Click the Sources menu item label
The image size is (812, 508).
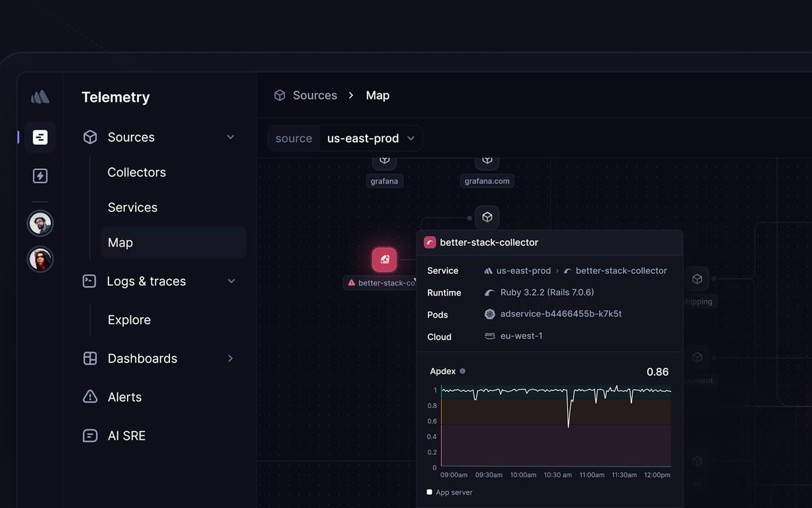131,137
